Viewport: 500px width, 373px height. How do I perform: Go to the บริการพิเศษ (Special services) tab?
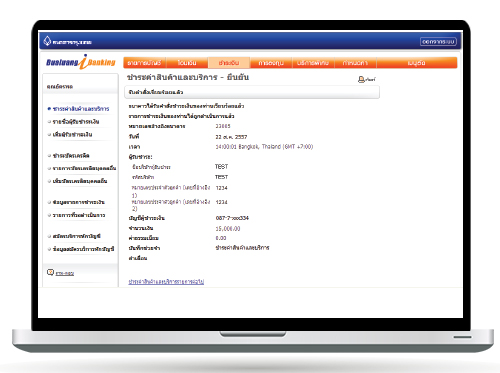coord(313,63)
